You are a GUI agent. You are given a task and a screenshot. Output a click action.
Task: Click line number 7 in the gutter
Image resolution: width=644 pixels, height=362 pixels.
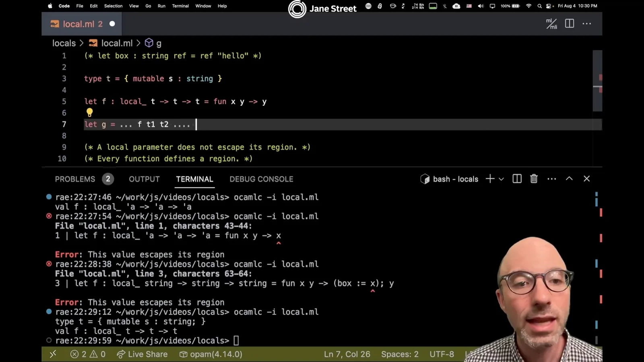(x=64, y=124)
